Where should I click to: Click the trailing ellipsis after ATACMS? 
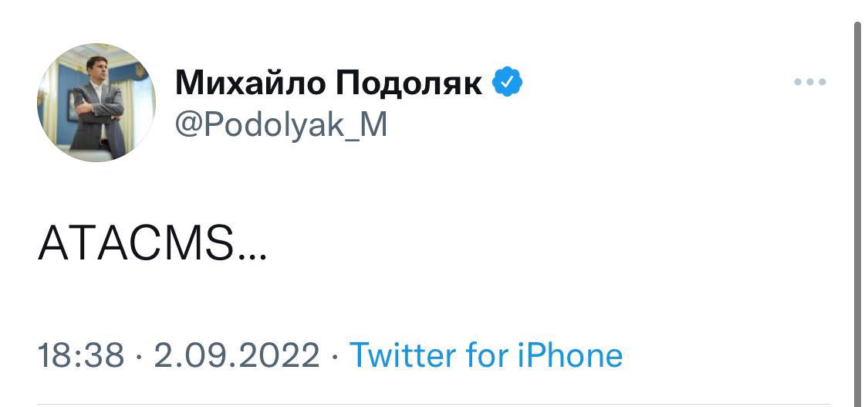252,258
